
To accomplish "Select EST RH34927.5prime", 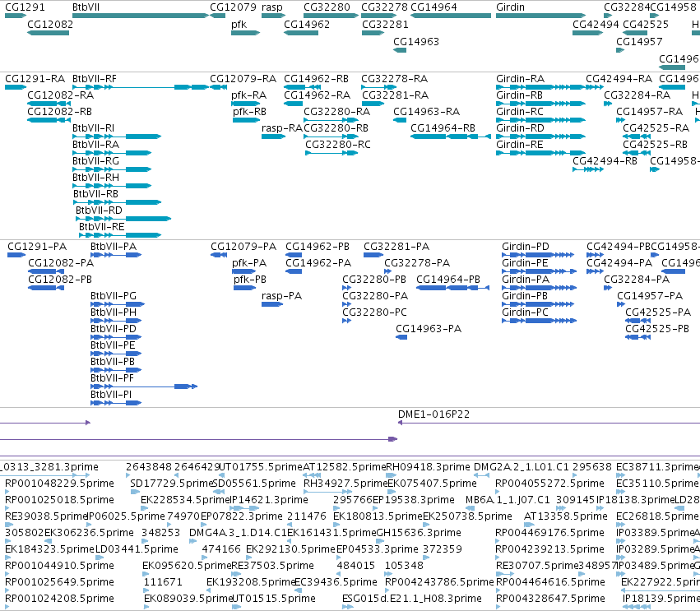I will click(x=345, y=483).
